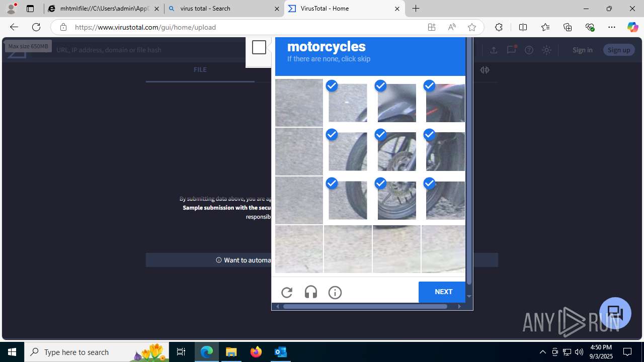Open the blue chat support widget
644x362 pixels.
click(x=615, y=313)
